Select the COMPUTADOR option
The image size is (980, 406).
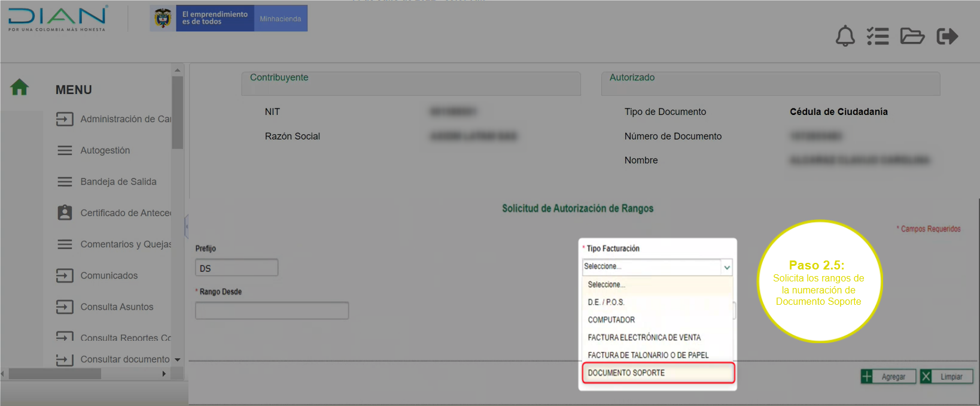coord(611,320)
